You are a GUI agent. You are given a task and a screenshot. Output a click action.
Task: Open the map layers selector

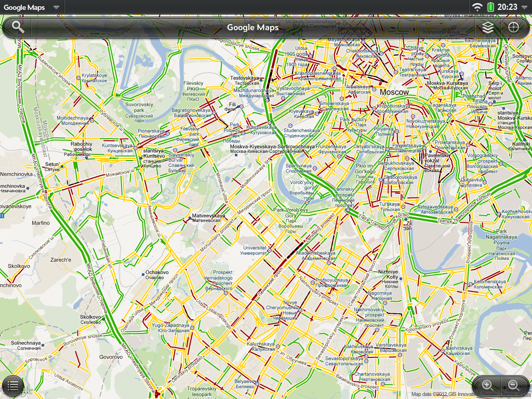(x=487, y=28)
